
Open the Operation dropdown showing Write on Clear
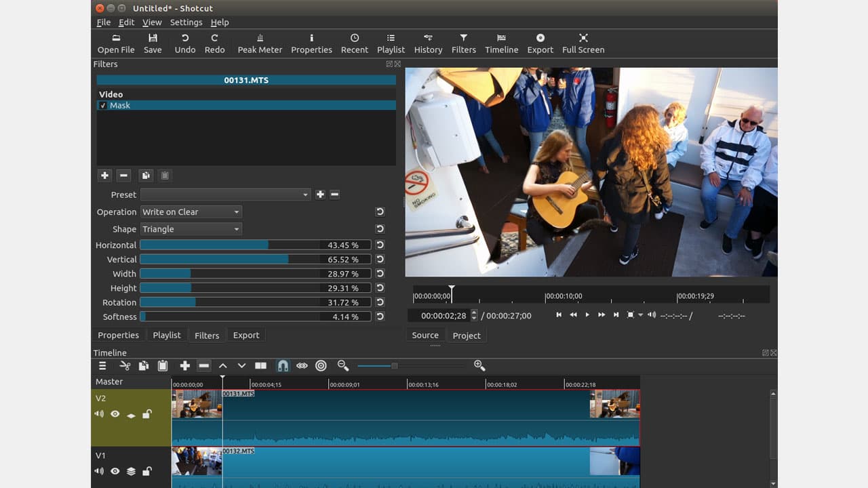click(x=191, y=211)
